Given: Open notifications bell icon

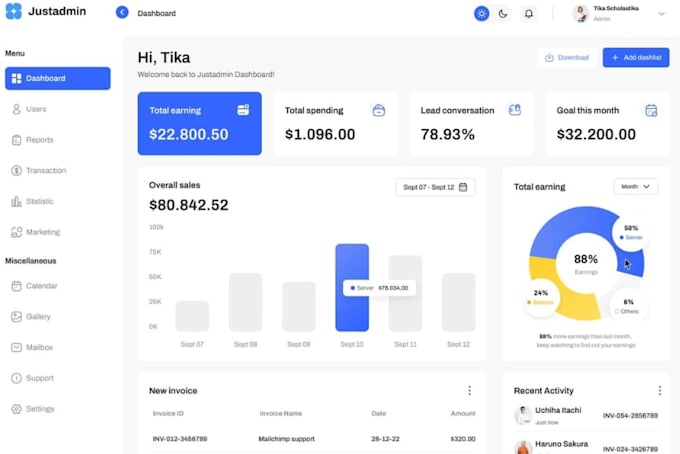Looking at the screenshot, I should click(529, 13).
